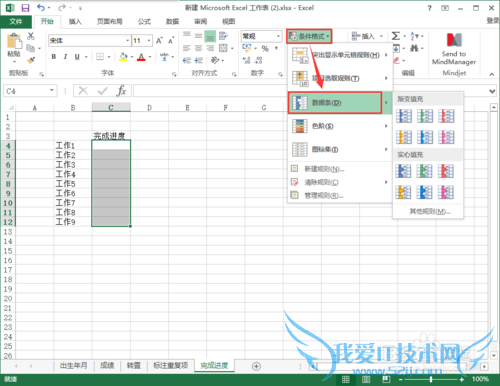500x386 pixels.
Task: Choose red gradient fill data bar
Action: [x=446, y=116]
